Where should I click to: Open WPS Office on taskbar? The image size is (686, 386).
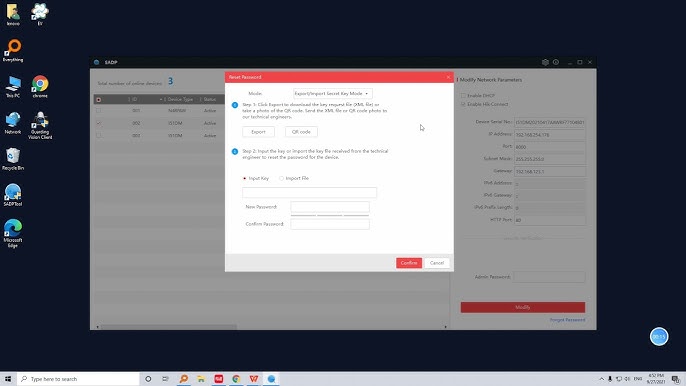[x=254, y=379]
